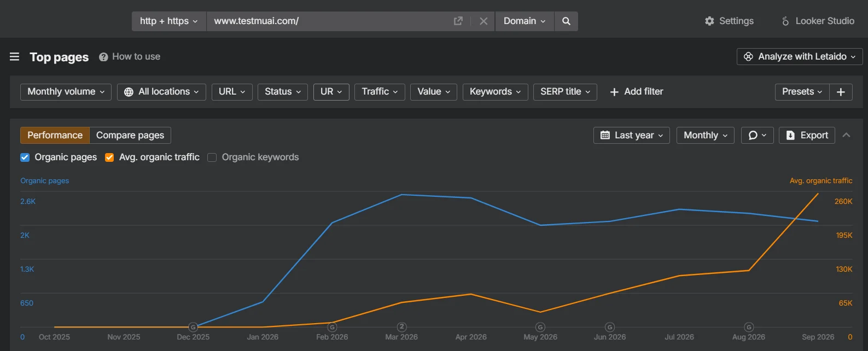
Task: Open the SERP title filter dropdown
Action: click(565, 92)
